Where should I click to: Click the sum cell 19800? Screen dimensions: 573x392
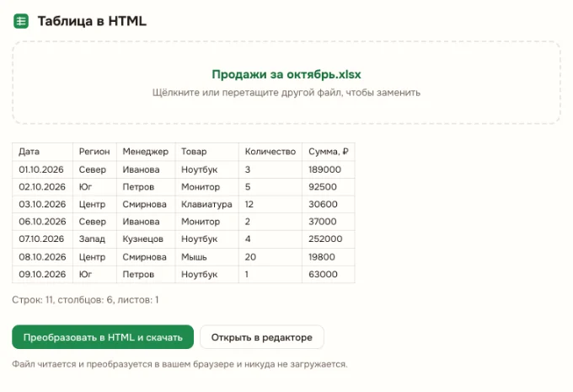329,257
